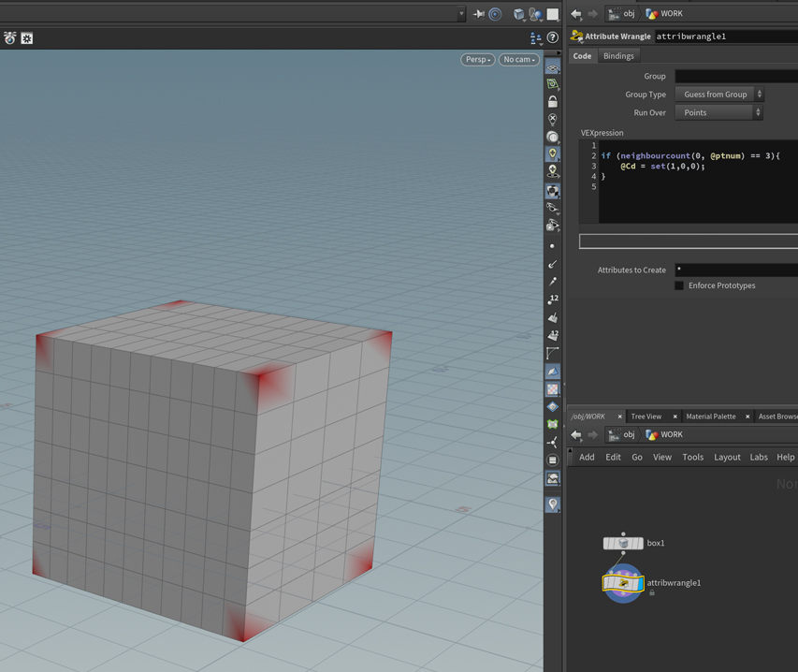798x672 pixels.
Task: Open the Group Type dropdown
Action: tap(718, 95)
